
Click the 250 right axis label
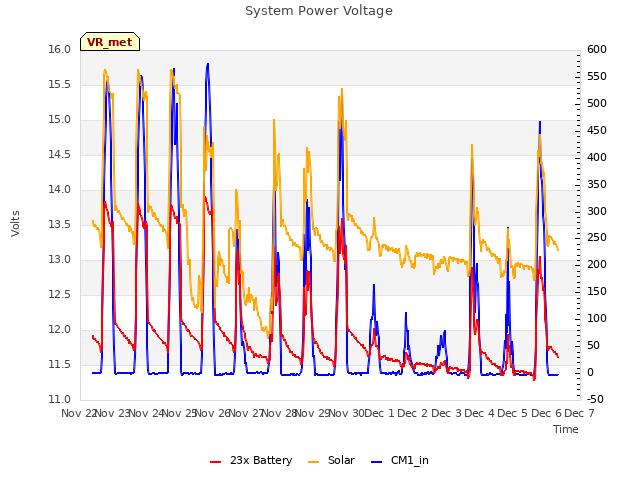pos(597,238)
